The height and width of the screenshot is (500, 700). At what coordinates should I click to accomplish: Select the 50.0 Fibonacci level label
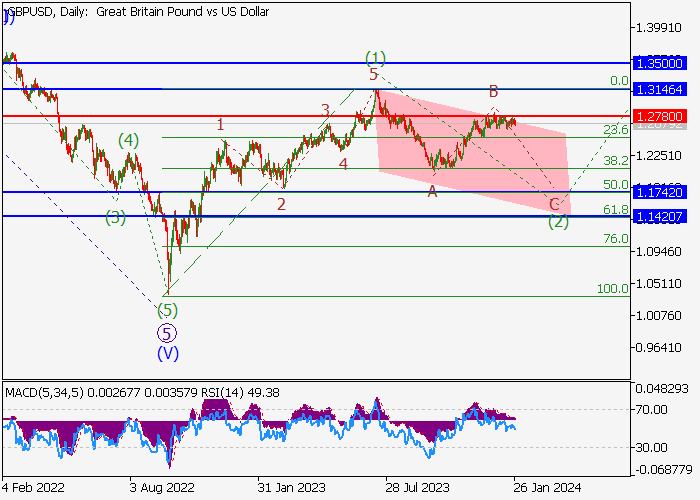click(x=616, y=184)
